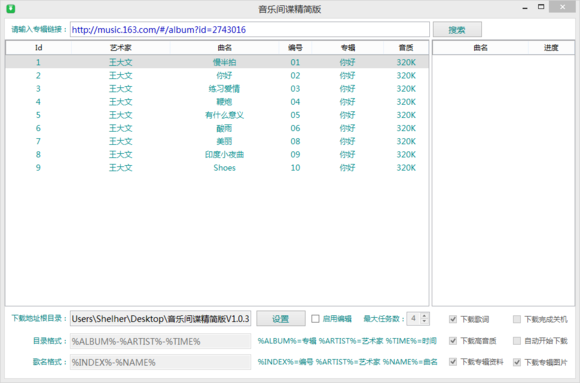Select the song 印度小夜曲

coord(224,155)
